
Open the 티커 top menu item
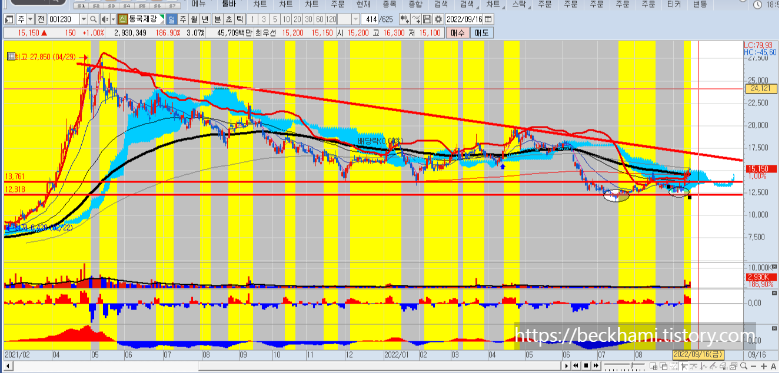click(x=674, y=4)
